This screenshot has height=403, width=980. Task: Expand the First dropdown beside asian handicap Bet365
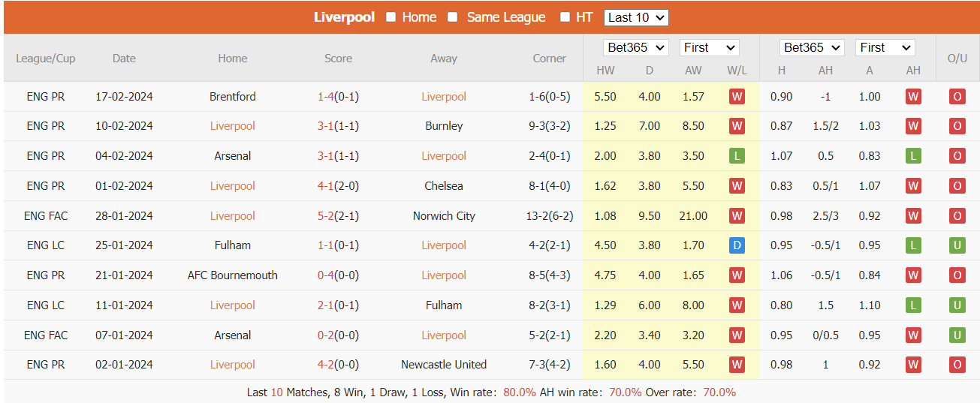885,47
